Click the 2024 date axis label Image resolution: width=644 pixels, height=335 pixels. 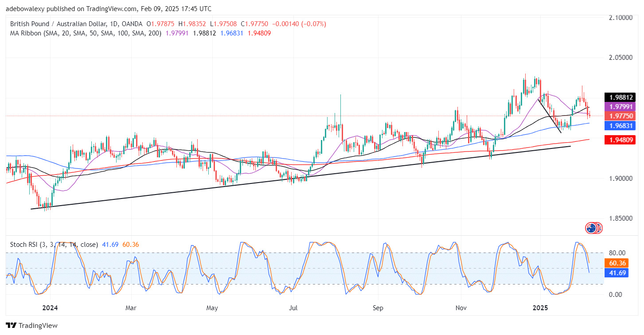[50, 307]
